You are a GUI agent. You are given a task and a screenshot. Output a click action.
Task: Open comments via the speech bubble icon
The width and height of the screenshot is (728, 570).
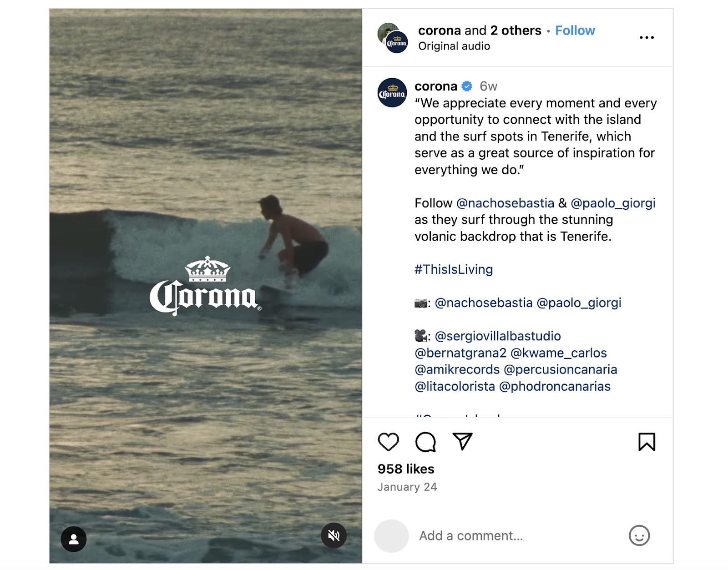coord(427,443)
